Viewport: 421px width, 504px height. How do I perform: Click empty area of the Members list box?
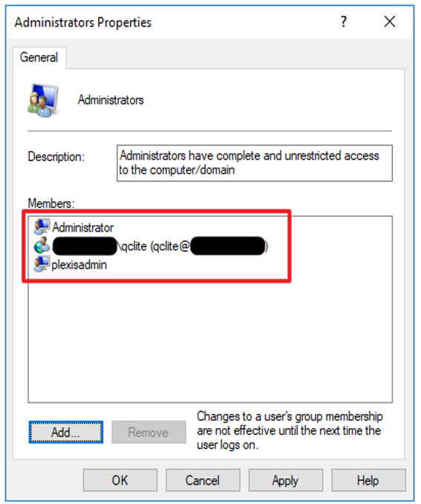tap(210, 341)
